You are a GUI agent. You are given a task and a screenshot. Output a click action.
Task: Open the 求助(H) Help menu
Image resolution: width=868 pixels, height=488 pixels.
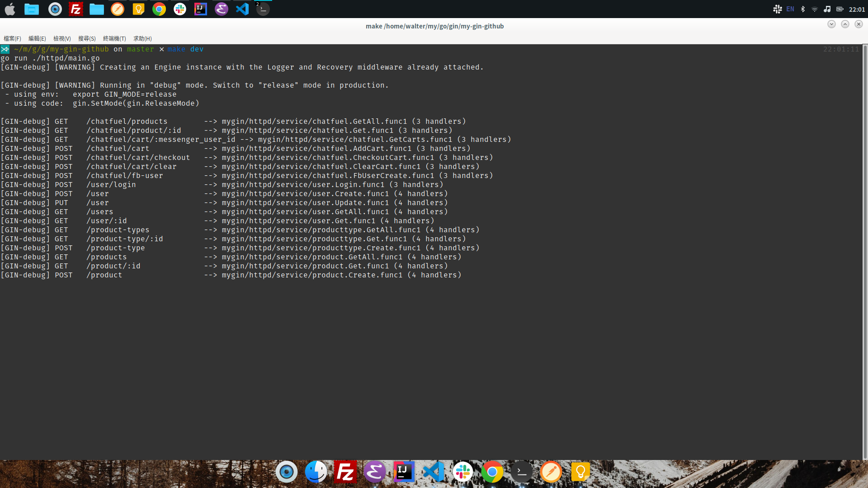[142, 39]
